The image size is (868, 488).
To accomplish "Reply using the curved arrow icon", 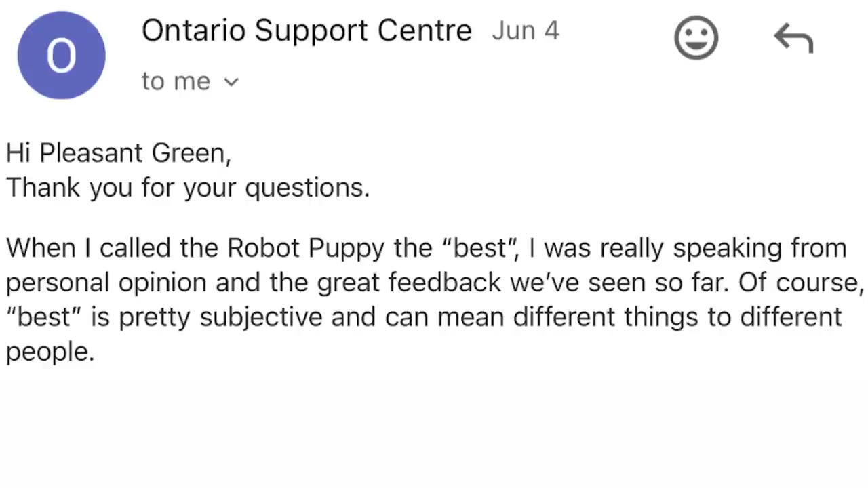I will [793, 39].
